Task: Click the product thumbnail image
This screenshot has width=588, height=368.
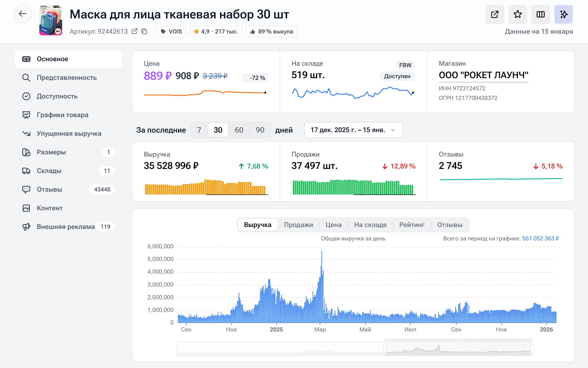Action: click(x=51, y=20)
